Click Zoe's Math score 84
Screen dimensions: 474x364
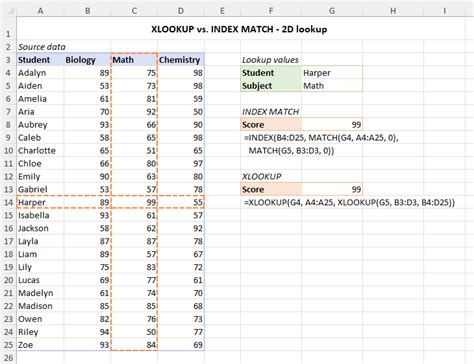[134, 345]
